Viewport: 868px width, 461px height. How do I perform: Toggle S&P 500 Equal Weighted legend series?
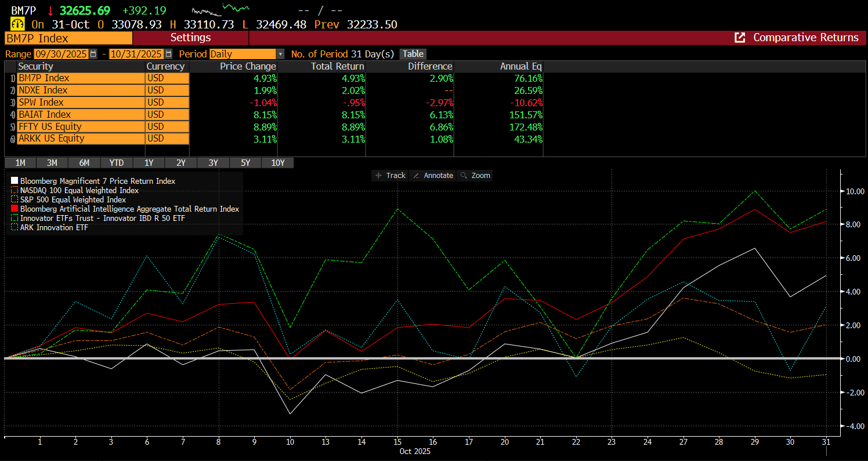(x=73, y=199)
